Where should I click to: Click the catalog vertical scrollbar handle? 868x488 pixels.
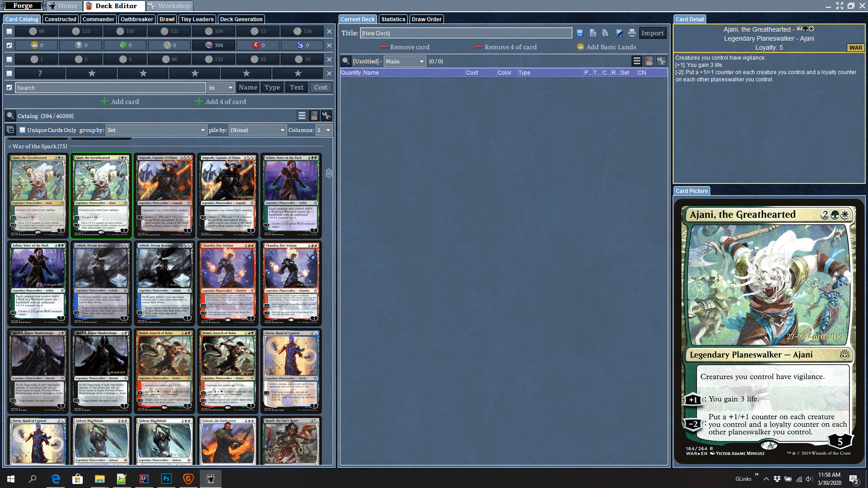coord(329,174)
